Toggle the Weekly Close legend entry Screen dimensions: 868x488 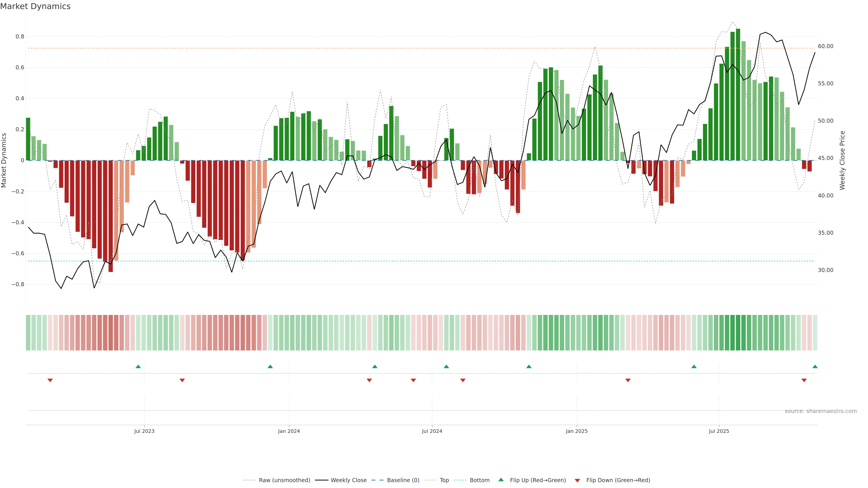coord(348,480)
